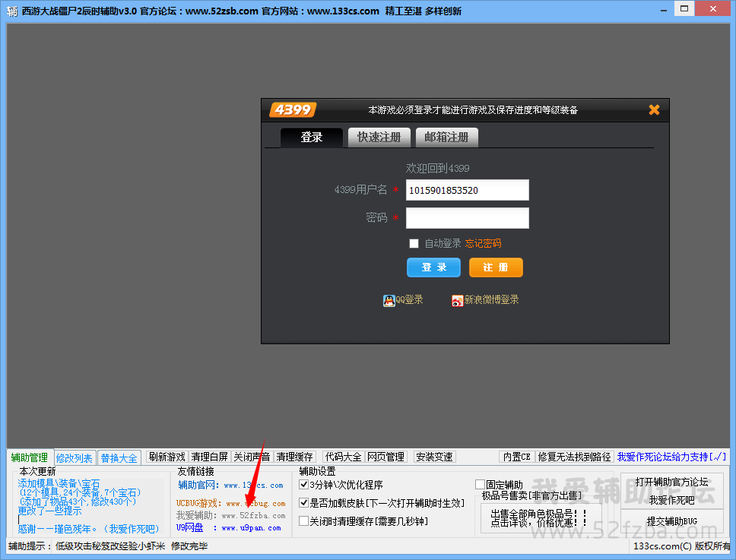Check the 固定辅助 option
Viewport: 736px width, 560px height.
pos(480,485)
